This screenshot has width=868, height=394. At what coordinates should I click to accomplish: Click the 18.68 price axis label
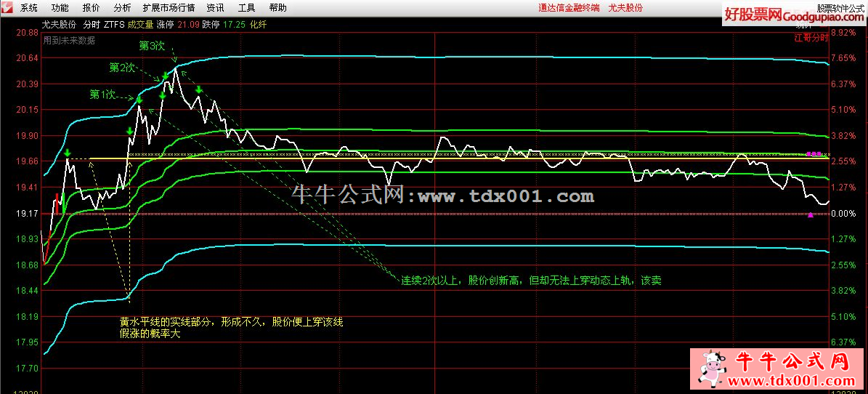pos(26,265)
